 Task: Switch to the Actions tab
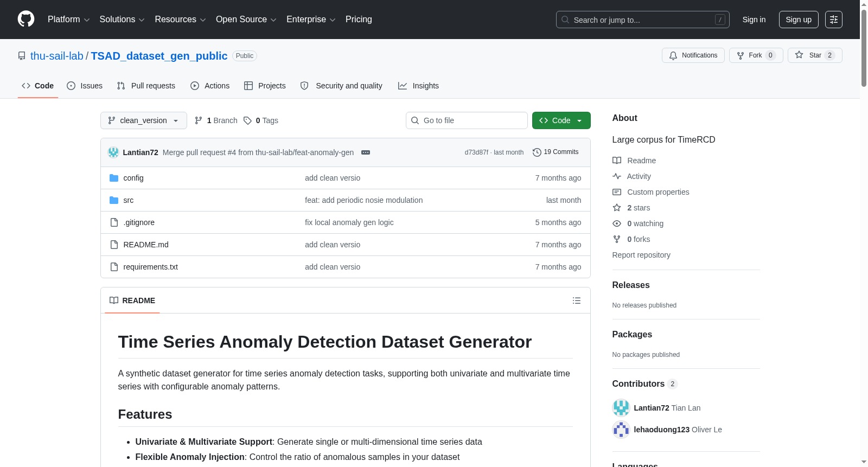click(x=210, y=86)
